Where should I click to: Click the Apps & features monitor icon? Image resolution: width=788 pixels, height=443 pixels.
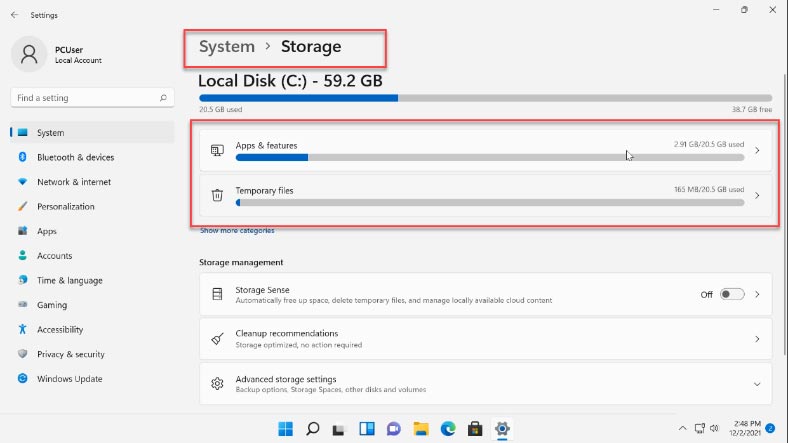click(217, 151)
